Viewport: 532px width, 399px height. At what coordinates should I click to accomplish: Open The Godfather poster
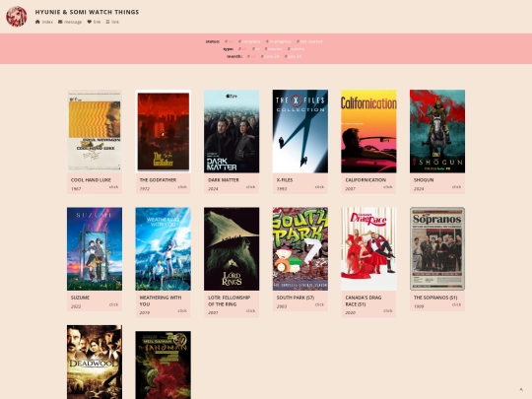(x=163, y=131)
